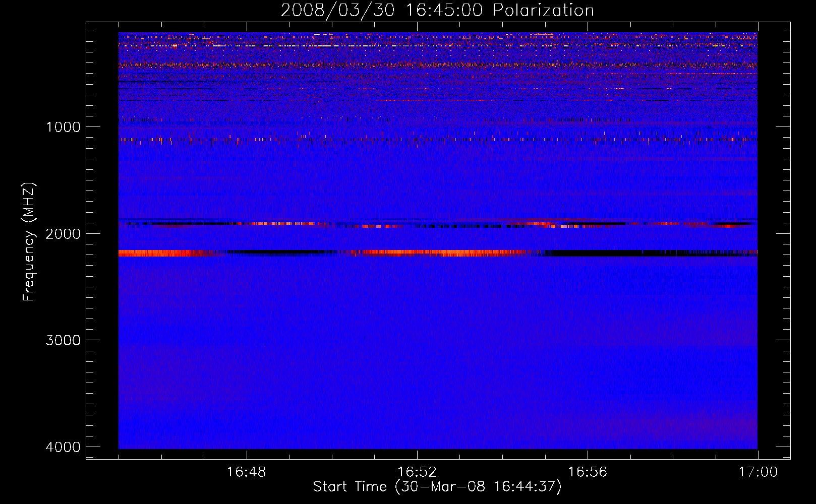Click the 'Frequency (MHZ)' axis label
The image size is (816, 504).
click(29, 241)
